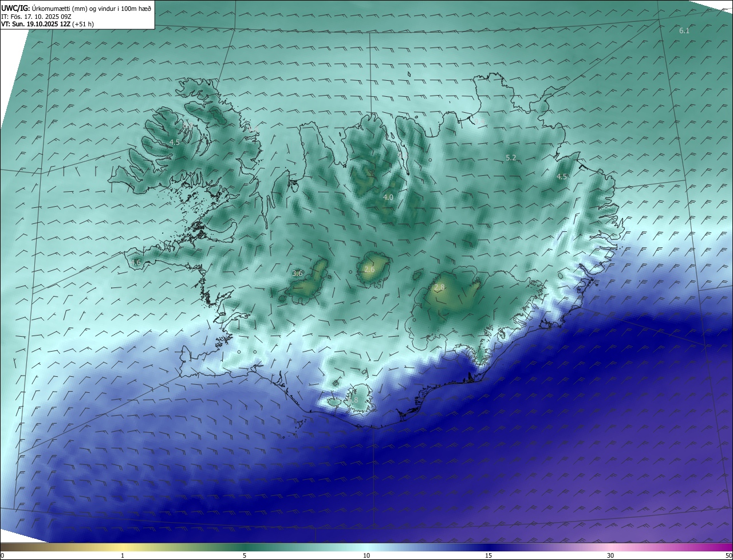733x560 pixels.
Task: Click the legend tick label 1
Action: (123, 555)
